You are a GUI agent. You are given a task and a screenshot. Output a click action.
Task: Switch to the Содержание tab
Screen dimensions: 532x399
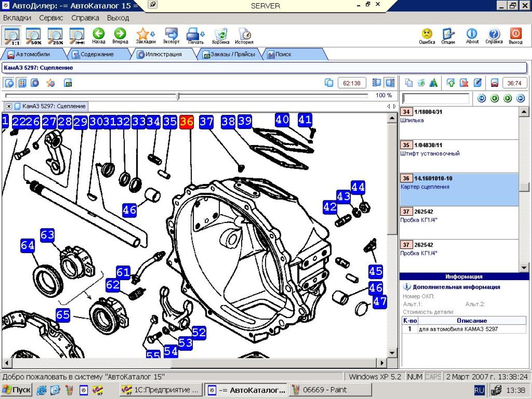pos(97,55)
